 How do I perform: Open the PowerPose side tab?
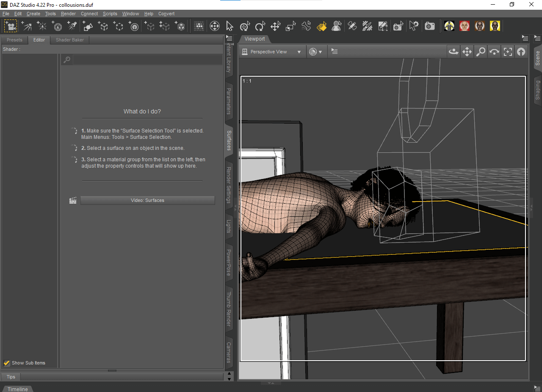(x=229, y=262)
